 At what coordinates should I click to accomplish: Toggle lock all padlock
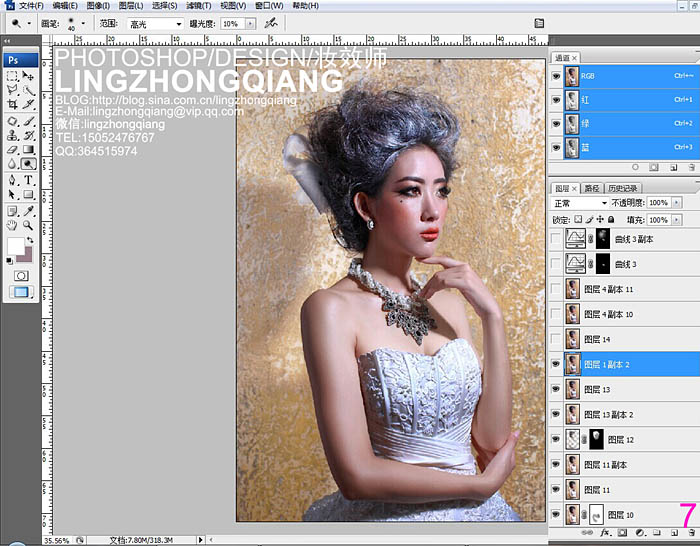point(611,219)
